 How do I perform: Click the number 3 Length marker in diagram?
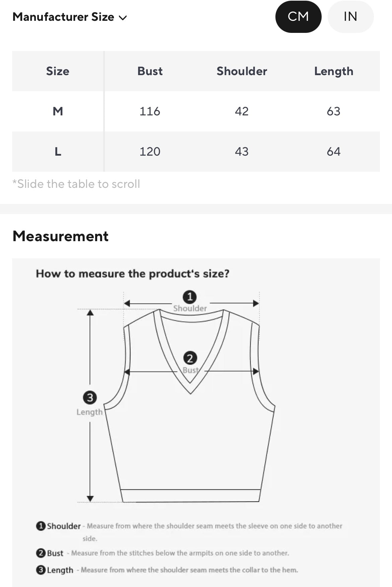click(90, 398)
